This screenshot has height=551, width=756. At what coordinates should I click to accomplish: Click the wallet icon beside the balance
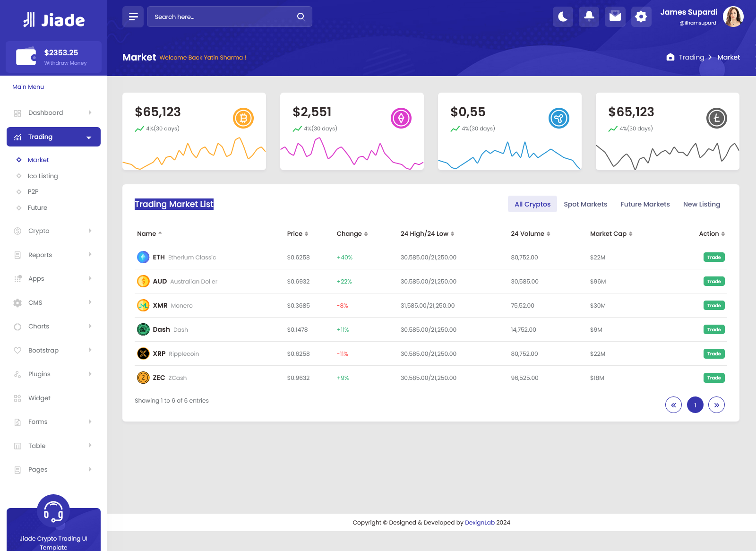26,57
